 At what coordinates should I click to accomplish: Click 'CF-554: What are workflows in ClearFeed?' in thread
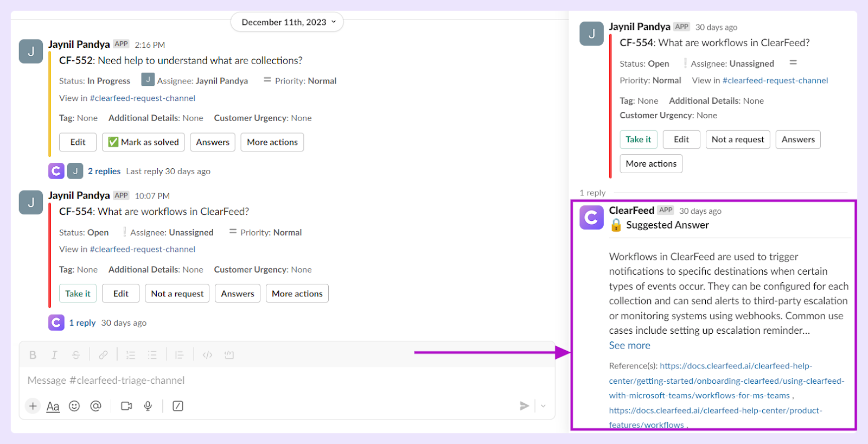714,42
